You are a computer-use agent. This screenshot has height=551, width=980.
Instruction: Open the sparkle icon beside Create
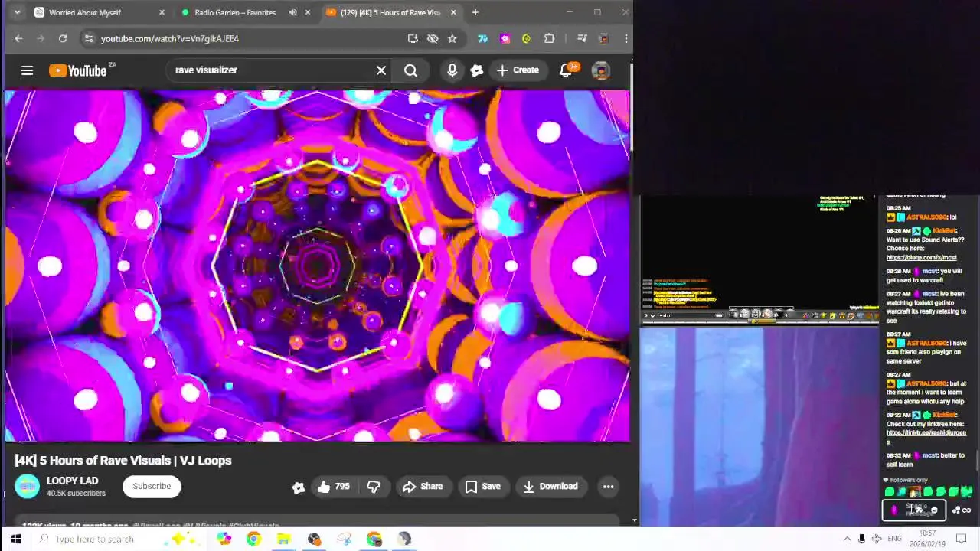pyautogui.click(x=476, y=70)
